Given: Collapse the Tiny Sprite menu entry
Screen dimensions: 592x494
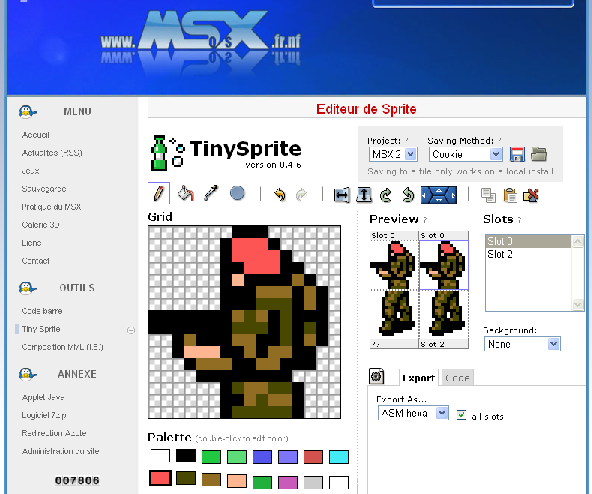Looking at the screenshot, I should coord(131,330).
